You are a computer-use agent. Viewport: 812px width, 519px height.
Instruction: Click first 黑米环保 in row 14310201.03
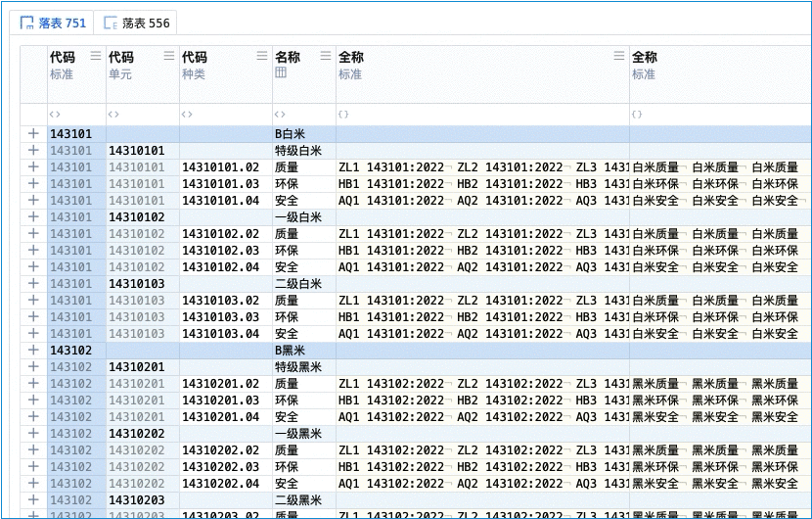coord(655,400)
